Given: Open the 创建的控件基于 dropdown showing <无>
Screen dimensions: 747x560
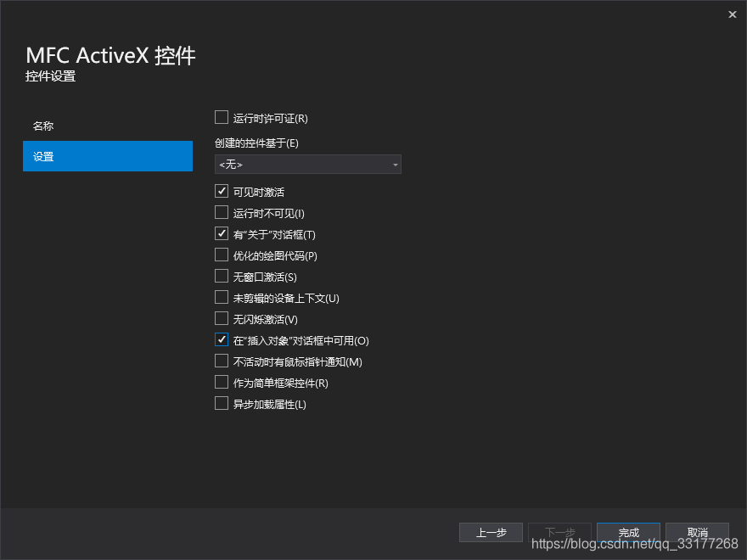Looking at the screenshot, I should 308,165.
